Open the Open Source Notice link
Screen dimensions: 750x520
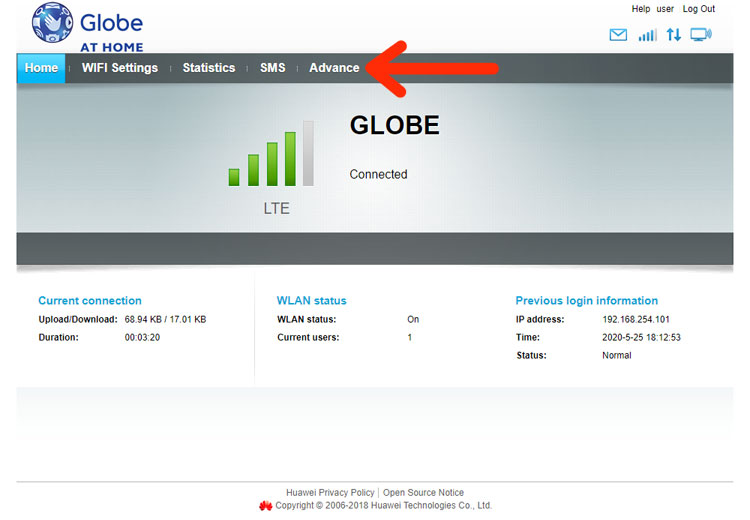tap(423, 492)
